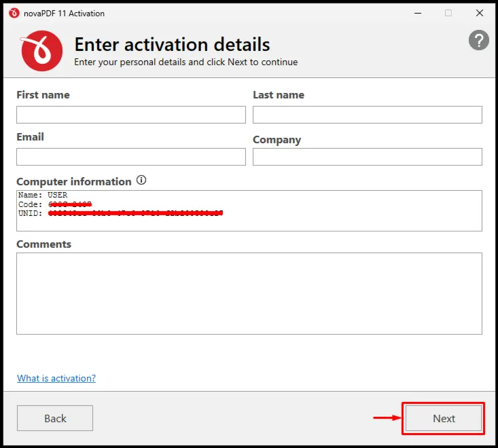
Task: Select the Company text box
Action: click(367, 157)
